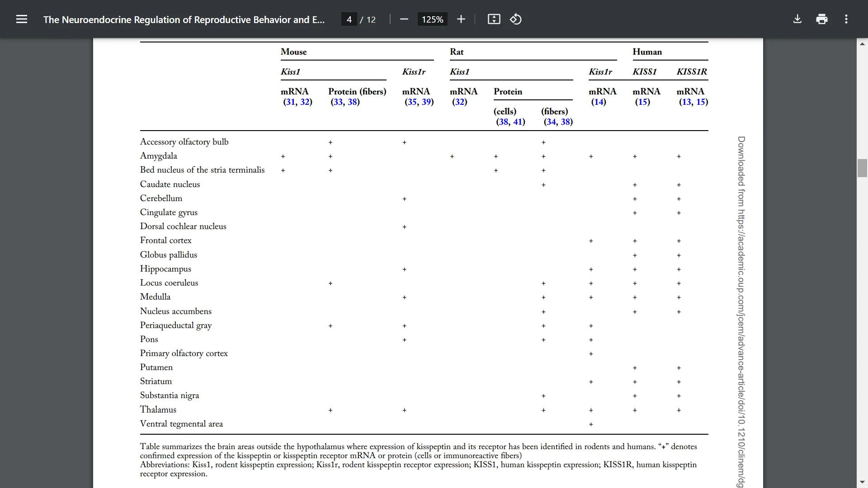Click the 'Periaqueductal gray' row label
868x488 pixels.
175,325
